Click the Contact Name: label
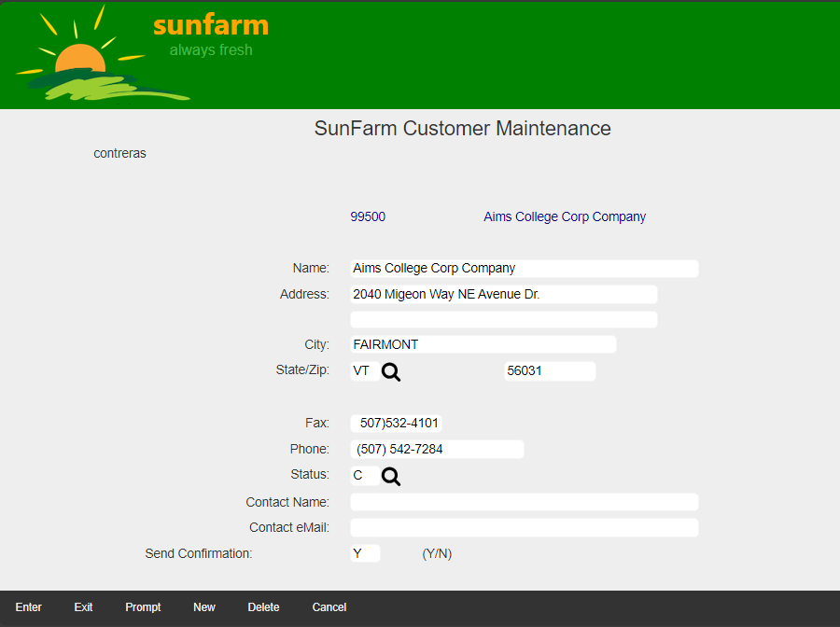The width and height of the screenshot is (840, 627). click(x=287, y=502)
